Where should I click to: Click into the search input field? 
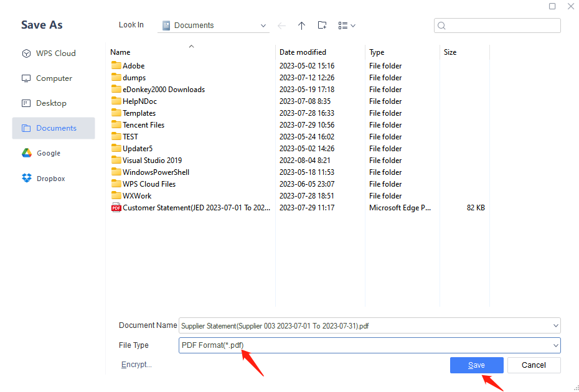point(502,26)
